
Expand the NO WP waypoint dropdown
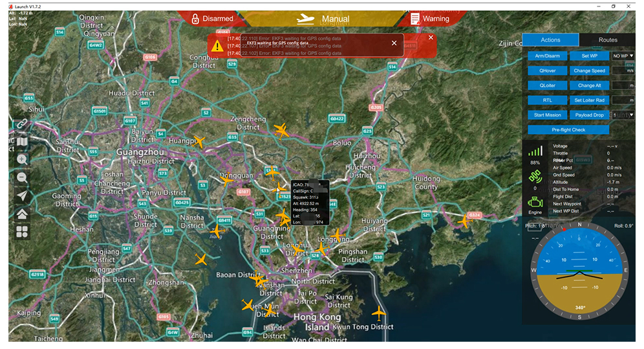(623, 56)
